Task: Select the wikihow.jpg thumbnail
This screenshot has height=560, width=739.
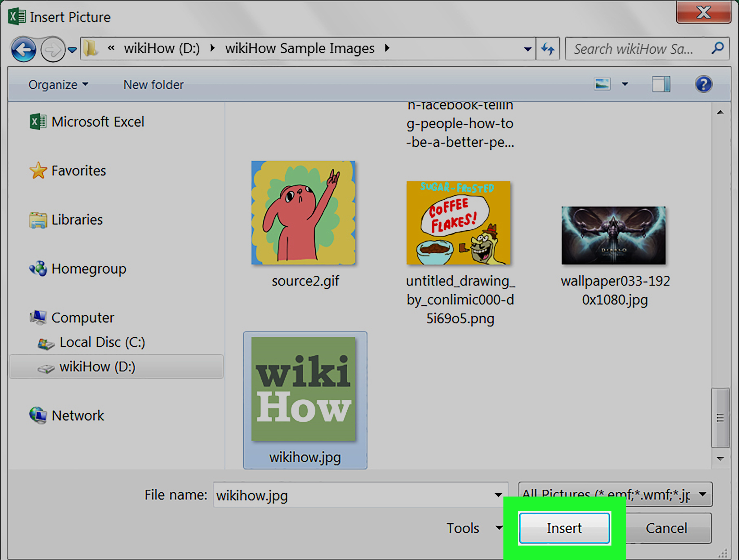Action: (x=303, y=389)
